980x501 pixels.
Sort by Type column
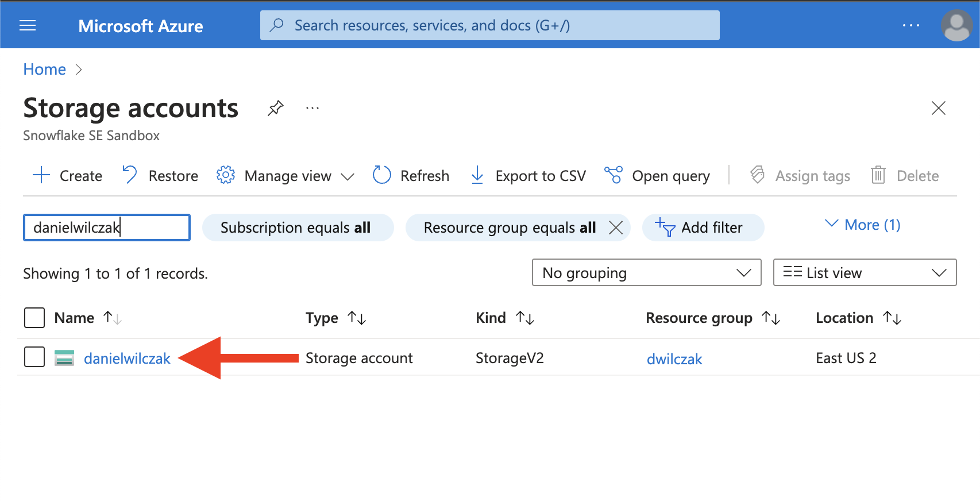336,318
